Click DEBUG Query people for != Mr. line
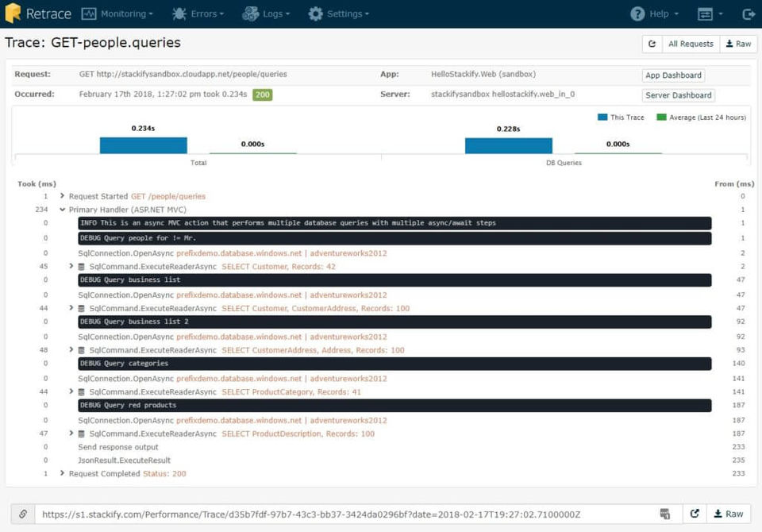762x532 pixels. (394, 238)
